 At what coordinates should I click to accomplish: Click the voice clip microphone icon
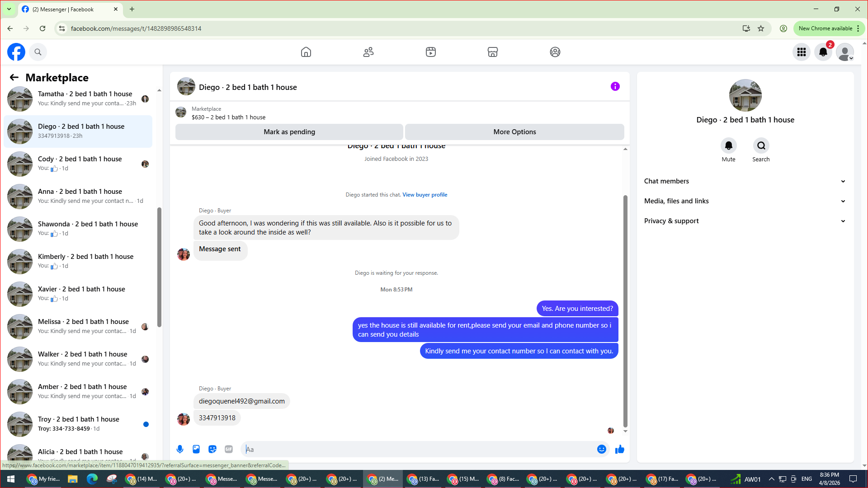pos(180,449)
